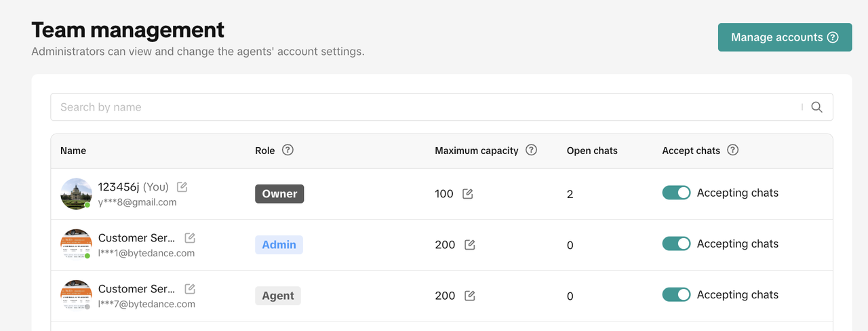
Task: Click the avatar of l***1@bytedance.com
Action: coord(76,244)
